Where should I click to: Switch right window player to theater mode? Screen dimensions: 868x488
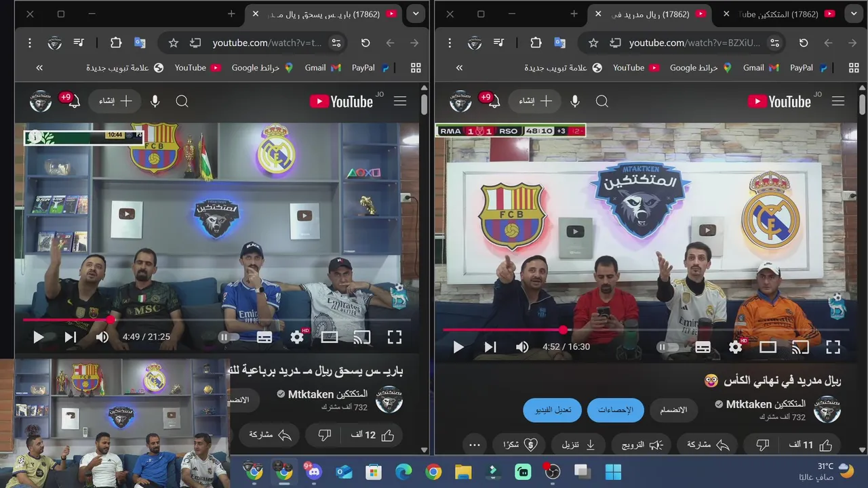coord(768,347)
